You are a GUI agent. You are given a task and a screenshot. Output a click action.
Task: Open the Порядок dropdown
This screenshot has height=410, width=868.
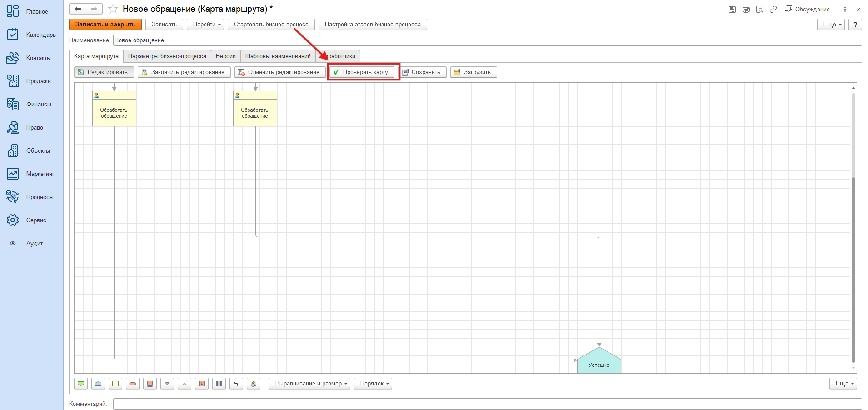click(x=373, y=384)
